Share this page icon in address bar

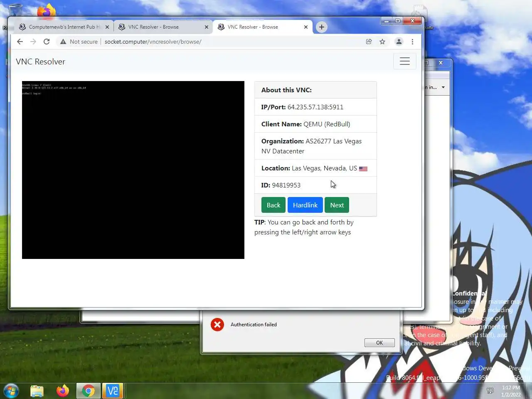click(x=369, y=42)
